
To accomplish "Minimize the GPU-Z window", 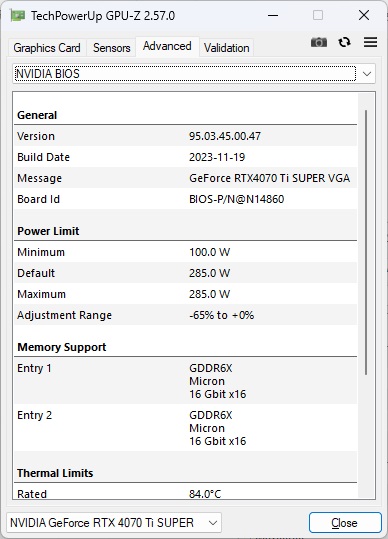I will pyautogui.click(x=273, y=15).
